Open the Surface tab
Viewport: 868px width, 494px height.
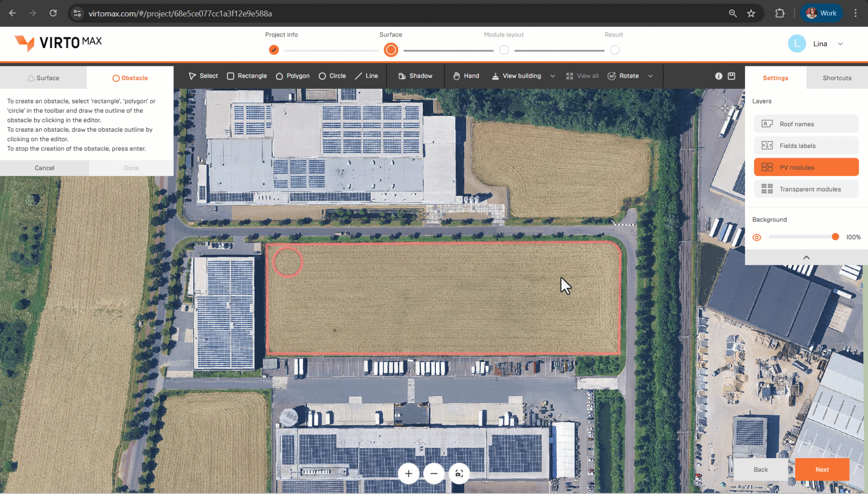[43, 78]
